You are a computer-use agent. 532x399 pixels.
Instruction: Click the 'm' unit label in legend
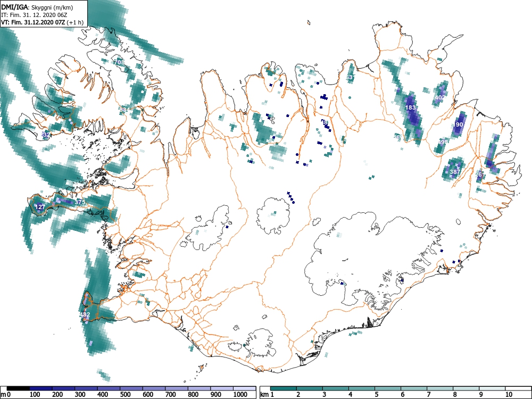pyautogui.click(x=3, y=395)
